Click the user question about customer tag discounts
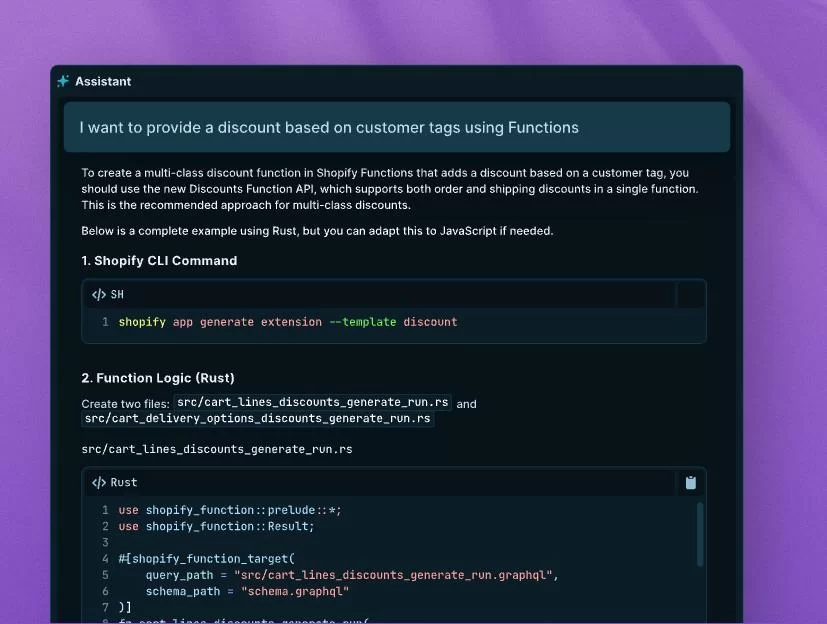The width and height of the screenshot is (827, 624). (x=328, y=127)
